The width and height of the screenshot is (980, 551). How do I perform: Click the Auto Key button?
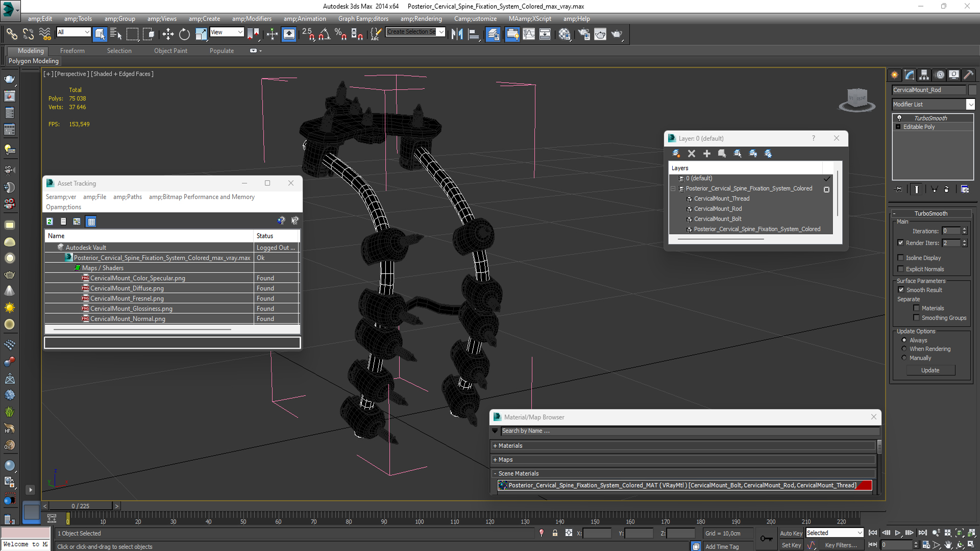click(x=791, y=533)
